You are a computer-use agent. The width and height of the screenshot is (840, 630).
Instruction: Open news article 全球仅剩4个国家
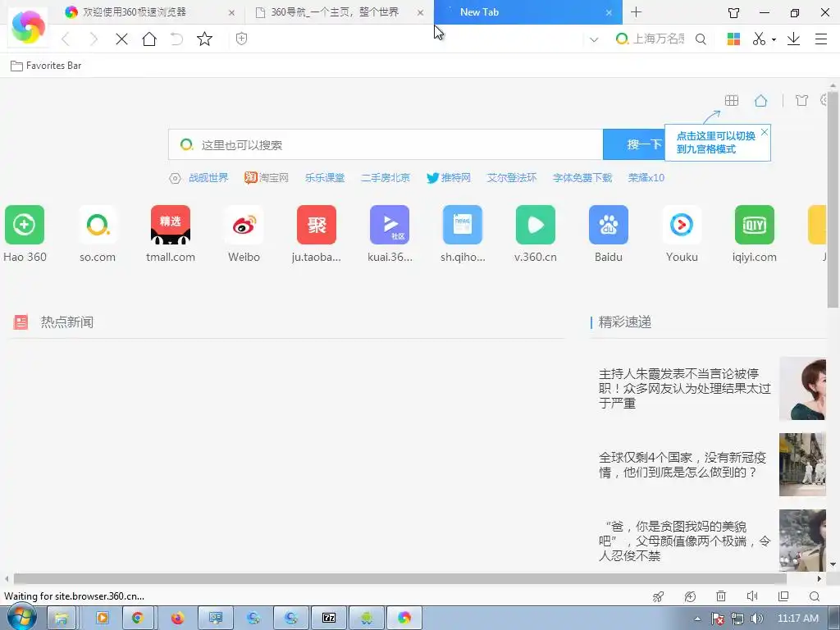pyautogui.click(x=682, y=464)
